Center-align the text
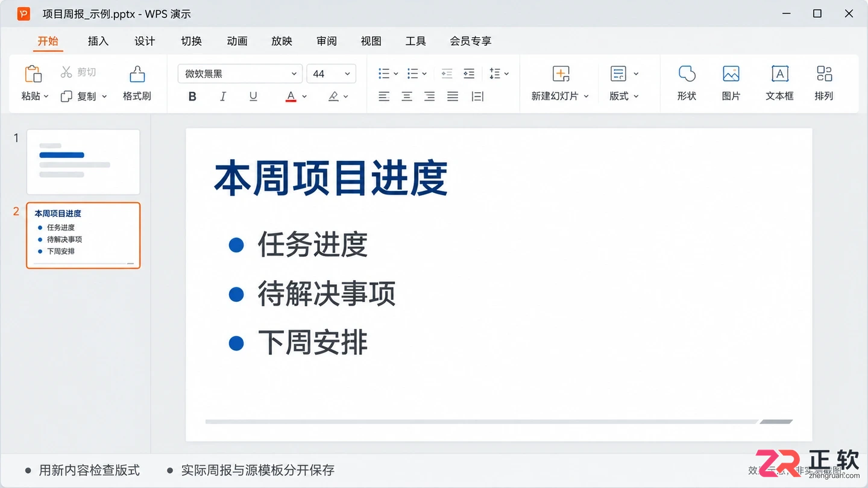Screen dimensions: 868x488 (407, 96)
